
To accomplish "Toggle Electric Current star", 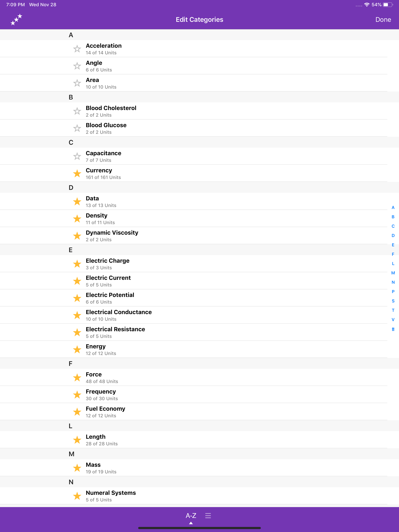I will click(x=77, y=281).
